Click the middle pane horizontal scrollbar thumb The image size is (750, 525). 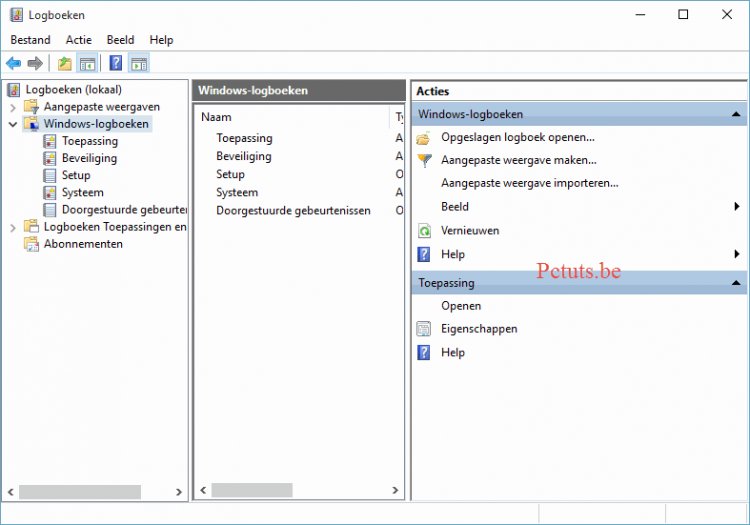point(252,490)
